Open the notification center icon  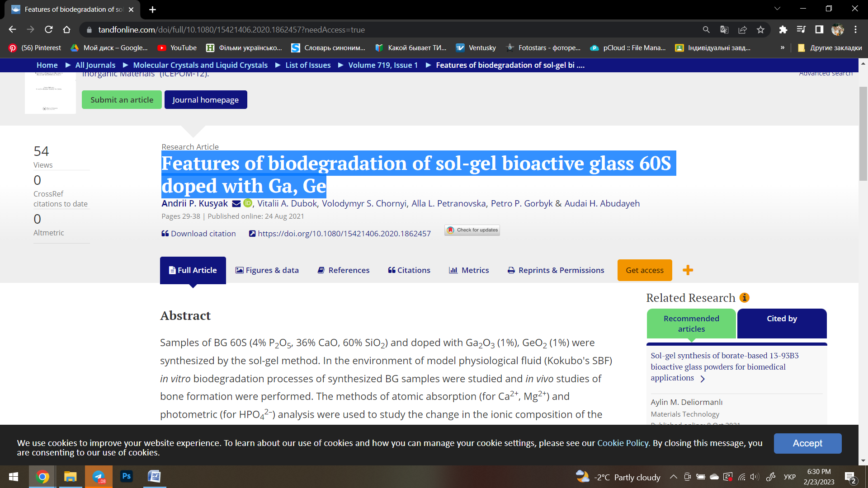[x=850, y=477]
